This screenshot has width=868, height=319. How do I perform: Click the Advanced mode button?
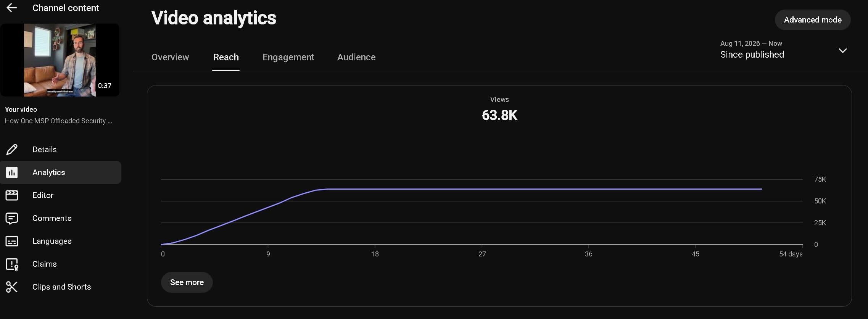coord(813,20)
